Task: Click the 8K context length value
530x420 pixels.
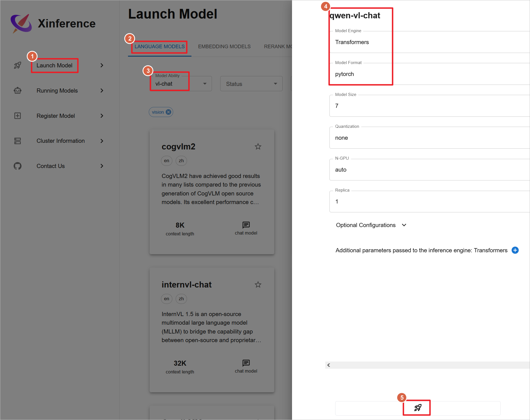Action: (x=180, y=225)
